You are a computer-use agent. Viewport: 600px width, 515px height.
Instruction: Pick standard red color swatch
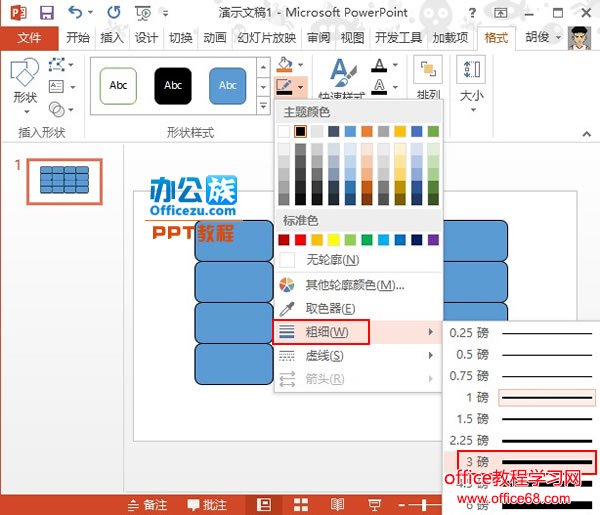click(300, 240)
